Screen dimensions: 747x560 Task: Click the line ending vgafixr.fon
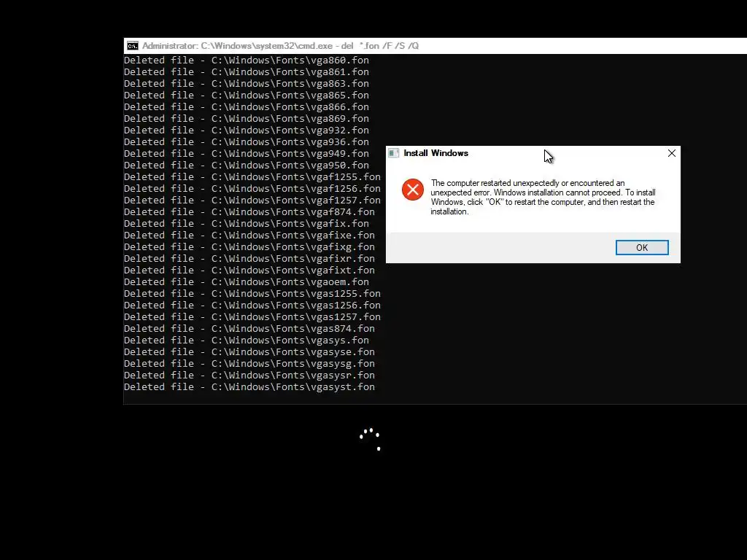pos(249,259)
